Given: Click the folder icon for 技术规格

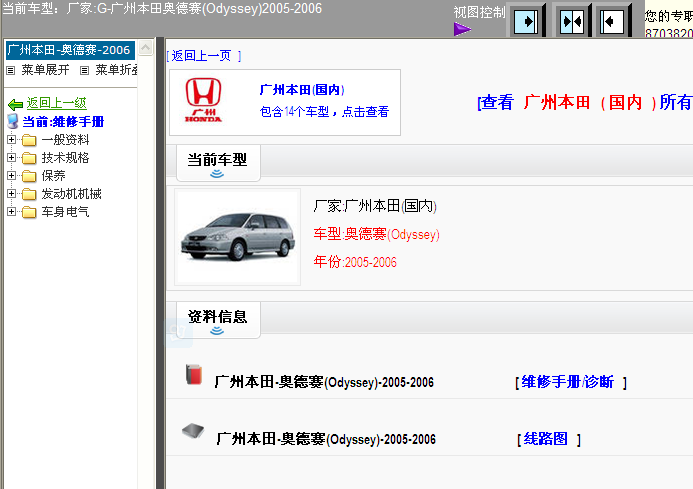Looking at the screenshot, I should pyautogui.click(x=29, y=158).
